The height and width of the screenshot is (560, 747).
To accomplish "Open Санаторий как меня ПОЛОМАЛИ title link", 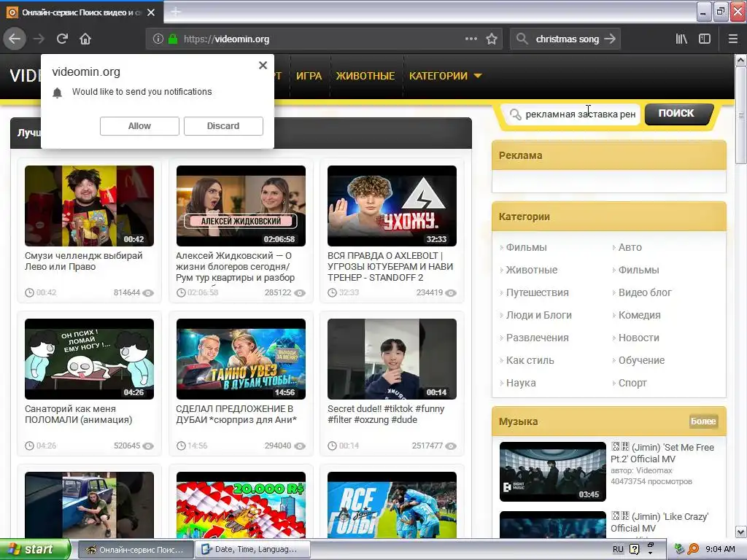I will click(79, 414).
